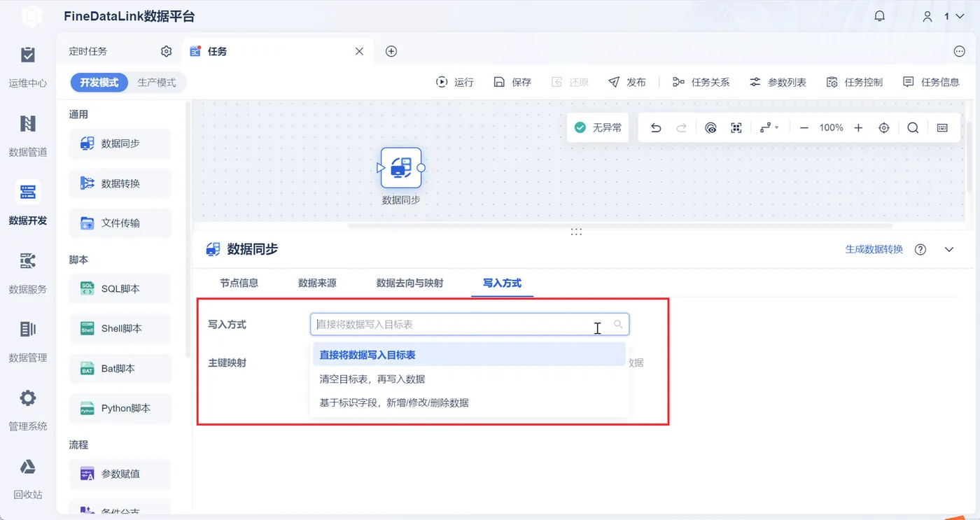The image size is (980, 520).
Task: Switch to 生产模式 mode
Action: click(x=157, y=83)
